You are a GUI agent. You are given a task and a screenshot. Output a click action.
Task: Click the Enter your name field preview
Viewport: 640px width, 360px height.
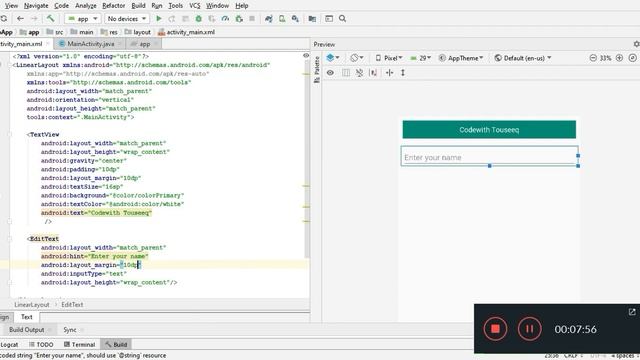pyautogui.click(x=489, y=156)
